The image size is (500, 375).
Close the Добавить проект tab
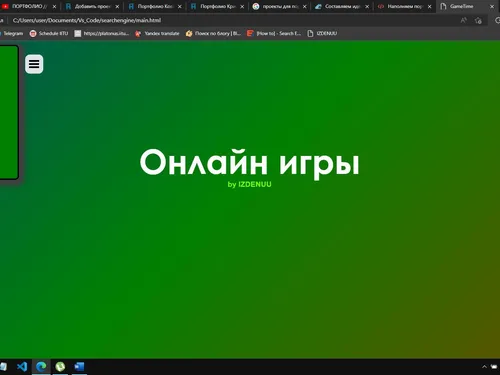coord(117,7)
